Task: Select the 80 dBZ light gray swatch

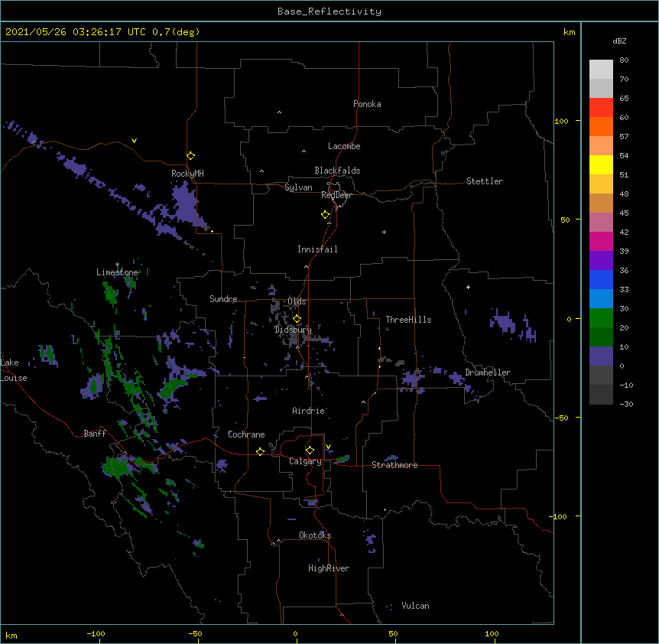Action: (x=601, y=69)
